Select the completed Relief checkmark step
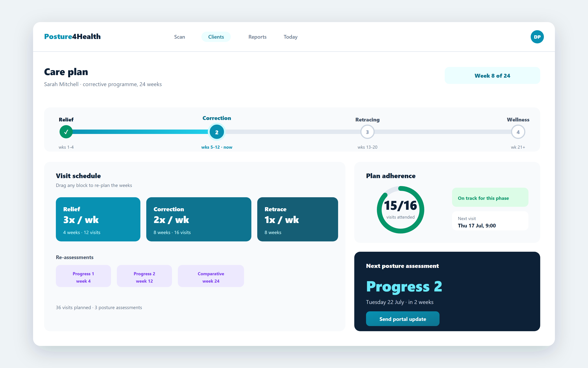This screenshot has width=588, height=368. [x=66, y=132]
